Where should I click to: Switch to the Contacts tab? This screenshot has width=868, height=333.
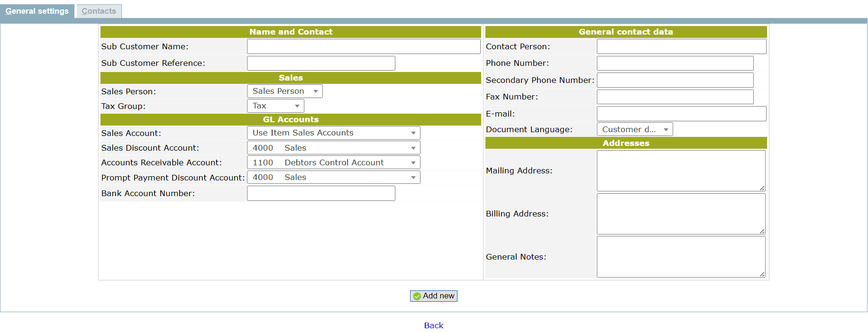click(x=99, y=11)
